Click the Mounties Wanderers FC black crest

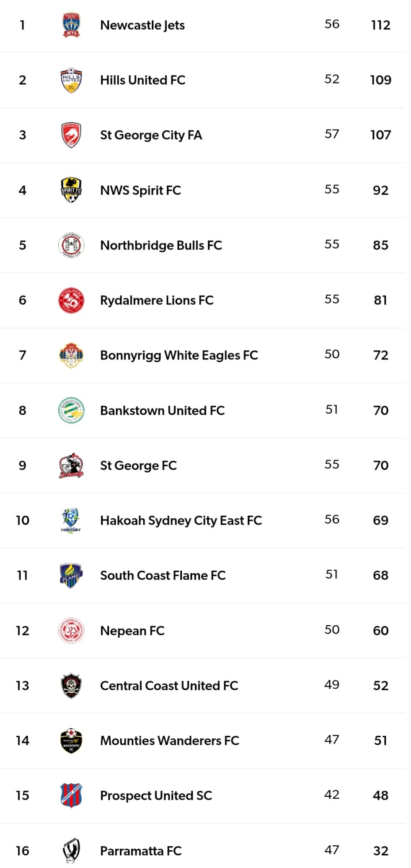click(71, 741)
